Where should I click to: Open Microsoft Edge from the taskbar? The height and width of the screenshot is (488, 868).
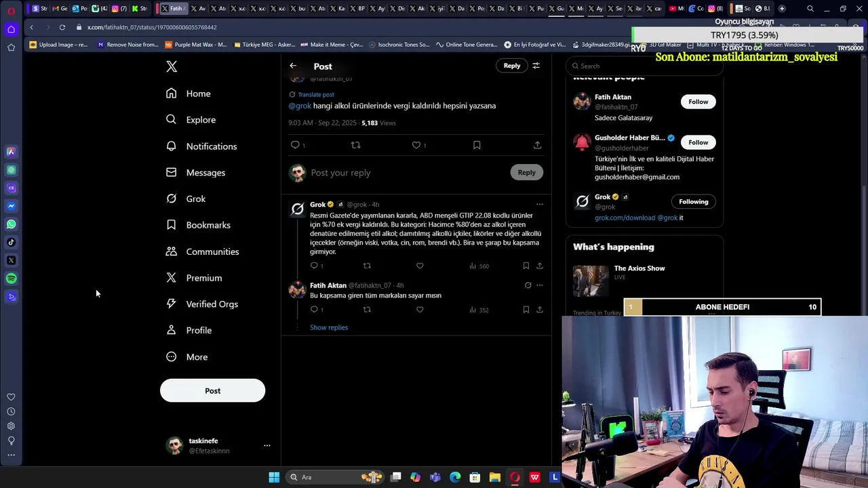point(455,477)
